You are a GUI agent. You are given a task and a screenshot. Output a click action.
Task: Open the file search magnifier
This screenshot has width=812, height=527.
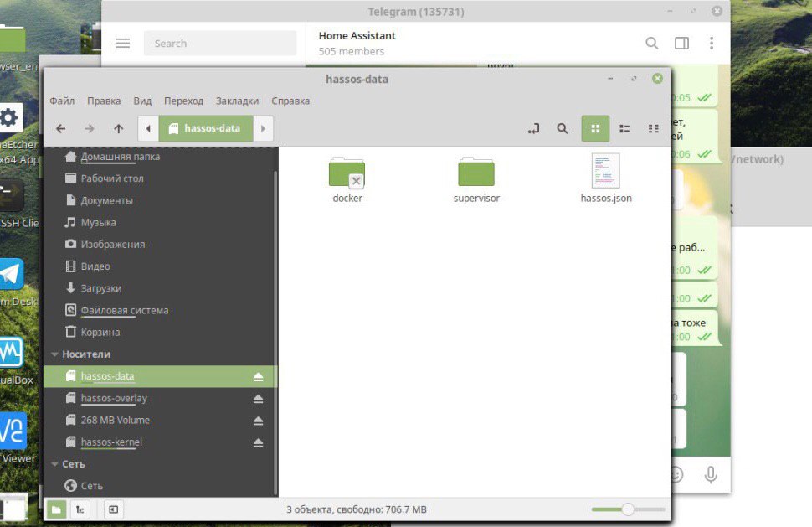click(x=563, y=128)
